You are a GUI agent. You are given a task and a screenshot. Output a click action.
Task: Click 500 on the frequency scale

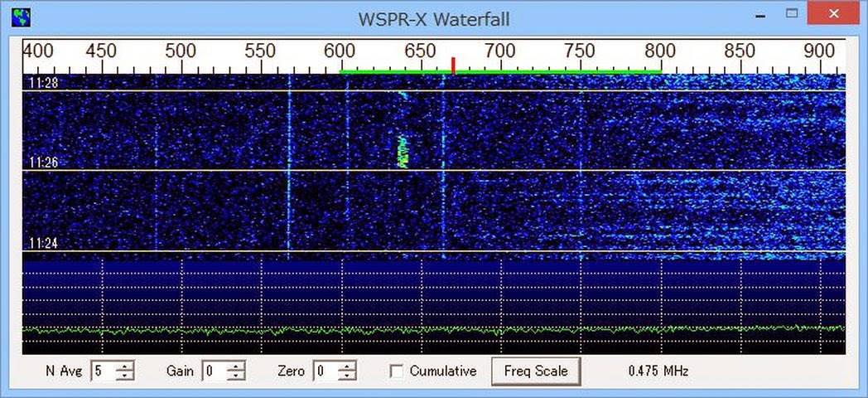pyautogui.click(x=181, y=51)
